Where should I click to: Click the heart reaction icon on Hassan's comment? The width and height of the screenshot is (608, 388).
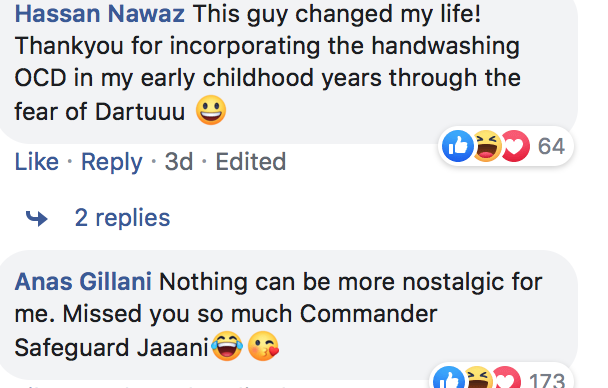515,146
